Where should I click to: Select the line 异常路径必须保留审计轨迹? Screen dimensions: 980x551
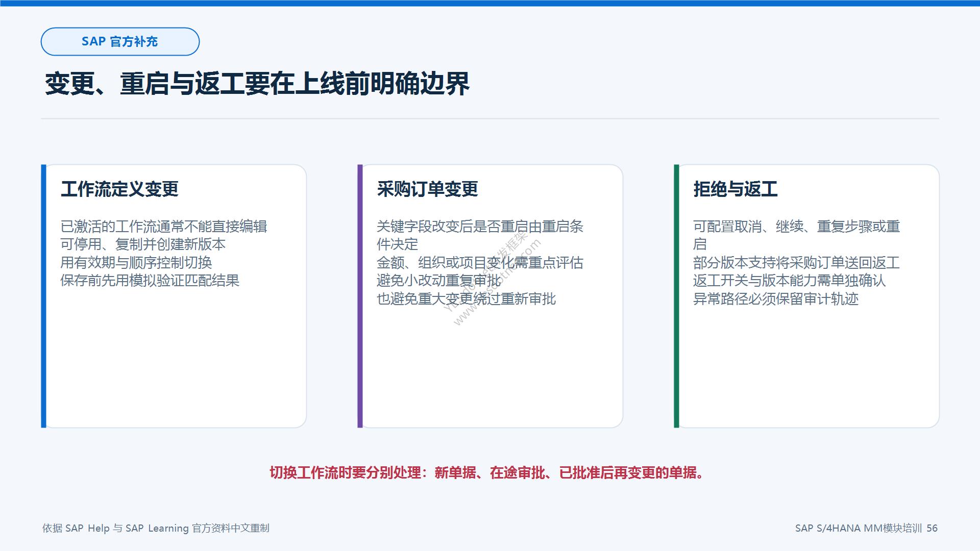point(776,299)
